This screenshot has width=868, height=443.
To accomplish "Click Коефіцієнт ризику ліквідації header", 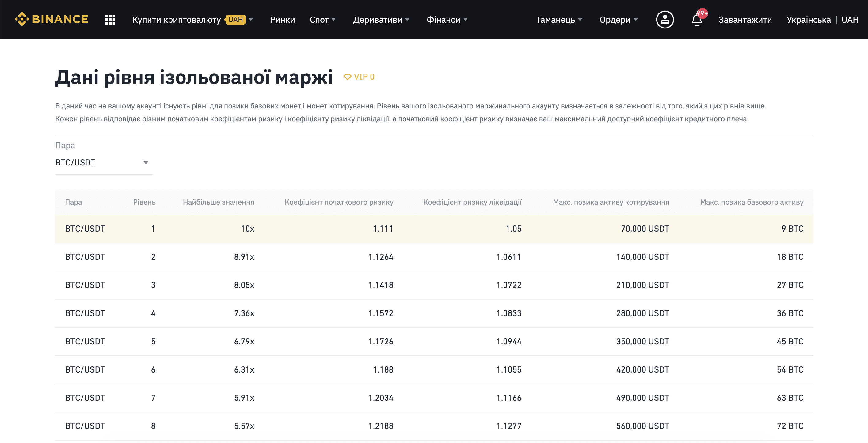I will [x=472, y=202].
